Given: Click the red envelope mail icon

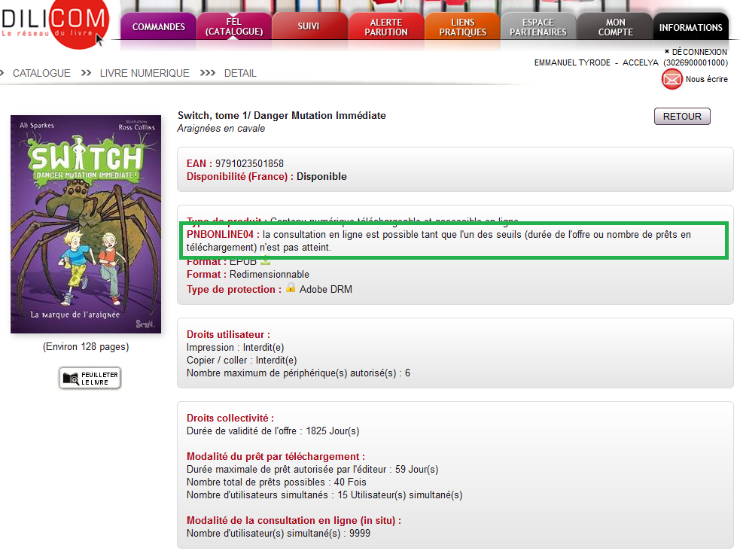Looking at the screenshot, I should 671,79.
